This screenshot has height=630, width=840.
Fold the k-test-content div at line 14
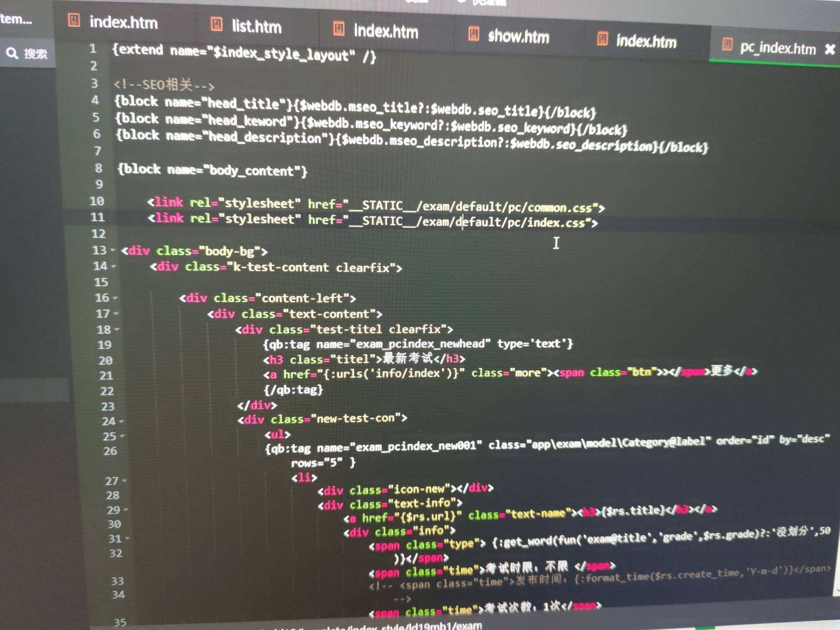click(x=114, y=266)
